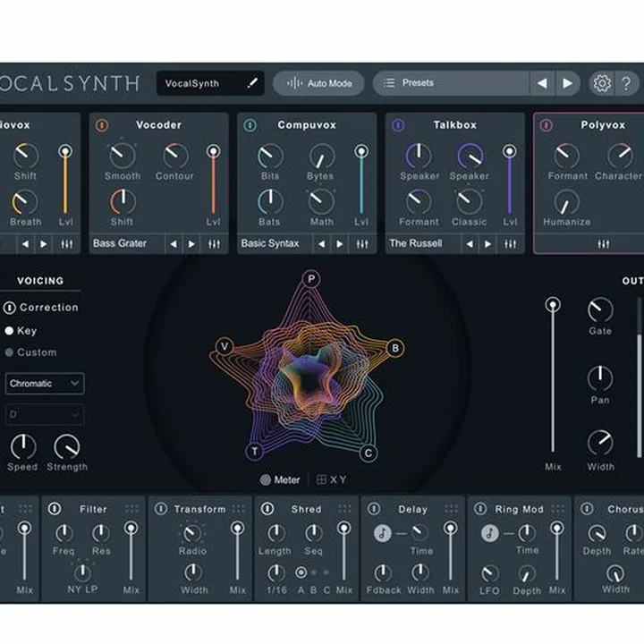
Task: Open the Basic Syntax preset name menu
Action: (275, 243)
